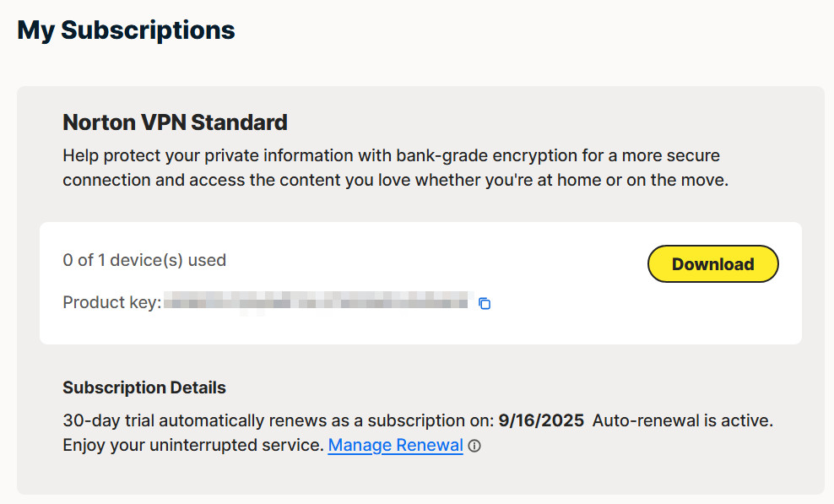
Task: Open the Manage Renewal link
Action: click(x=395, y=445)
